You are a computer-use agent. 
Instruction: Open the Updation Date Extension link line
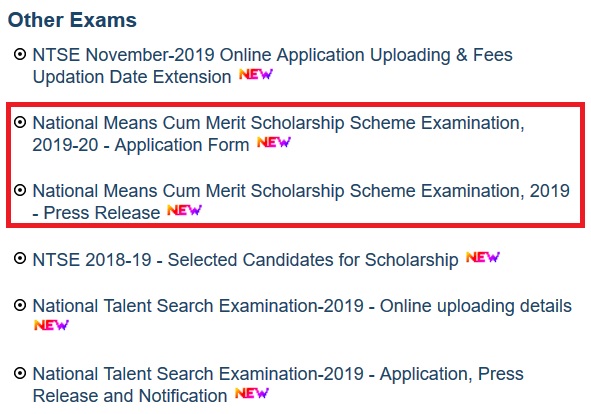[x=132, y=77]
